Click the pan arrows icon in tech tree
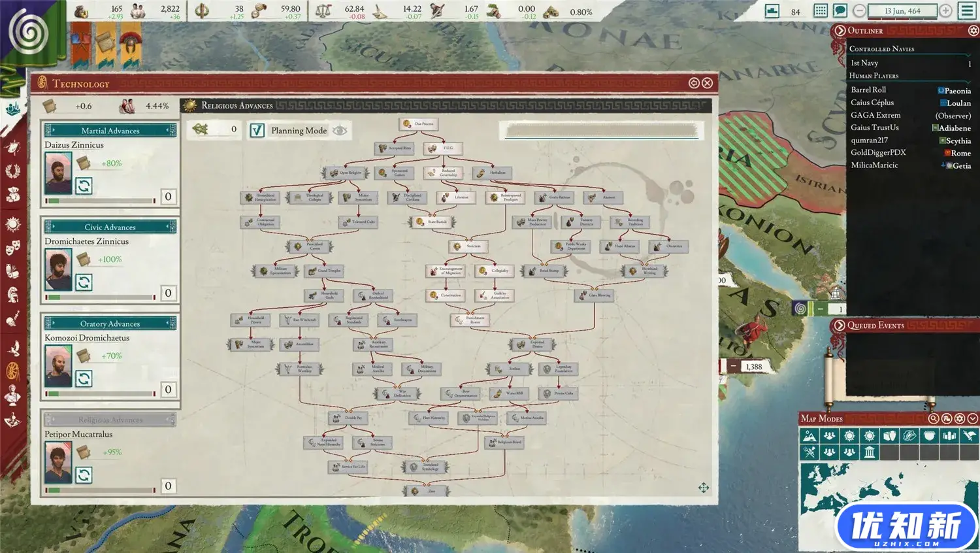Viewport: 980px width, 553px height. 704,488
